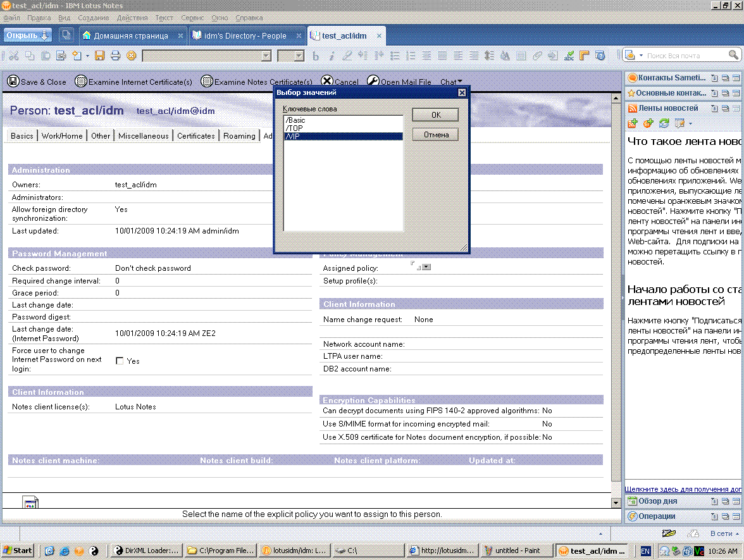The image size is (744, 560).
Task: Open the Сервис menu
Action: pos(192,18)
